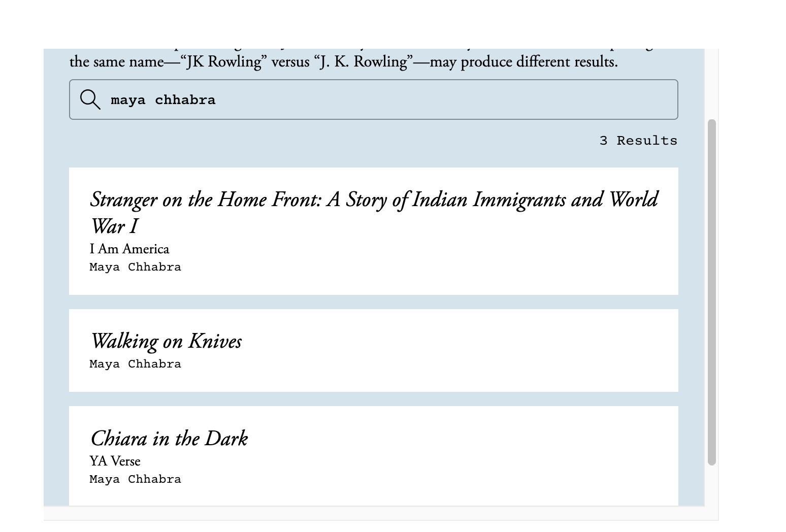Click the "YA Verse" series label
Viewport: 786px width, 532px height.
tap(115, 461)
